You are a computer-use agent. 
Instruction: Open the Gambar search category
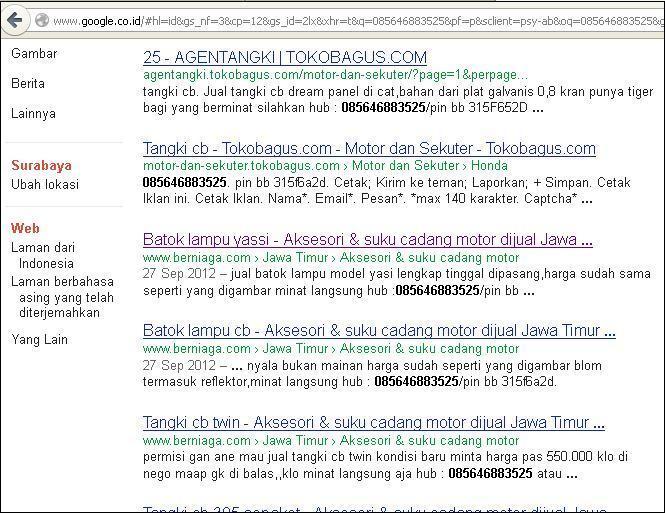(34, 53)
